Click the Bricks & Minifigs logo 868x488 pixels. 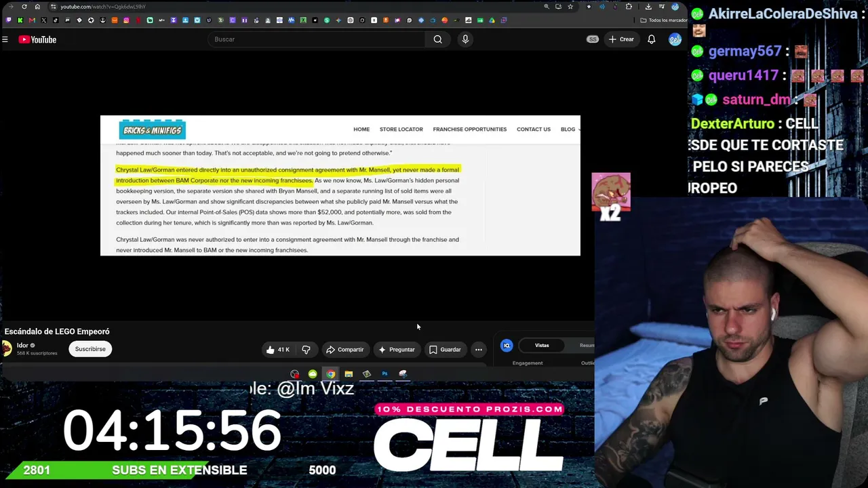(152, 129)
